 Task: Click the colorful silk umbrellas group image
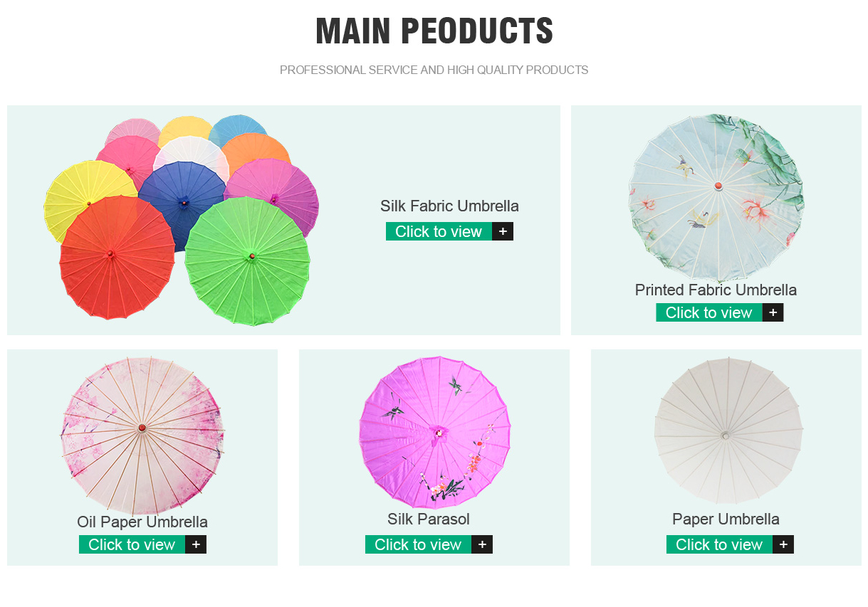181,220
